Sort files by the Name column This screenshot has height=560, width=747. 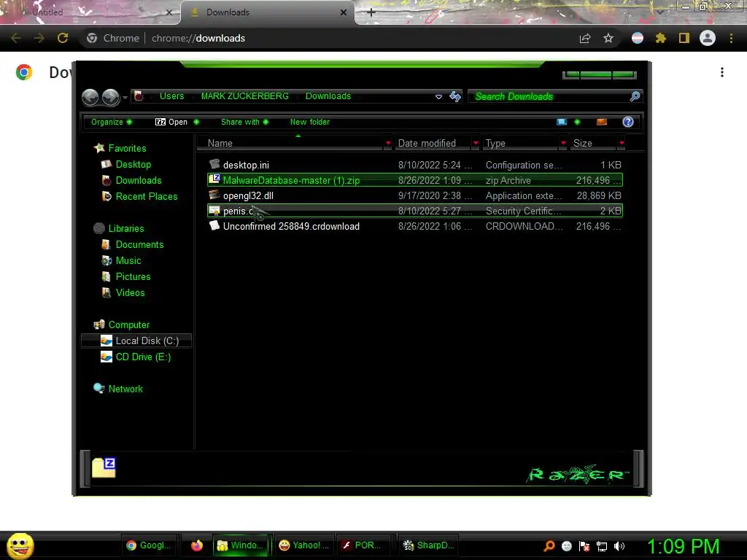(290, 144)
